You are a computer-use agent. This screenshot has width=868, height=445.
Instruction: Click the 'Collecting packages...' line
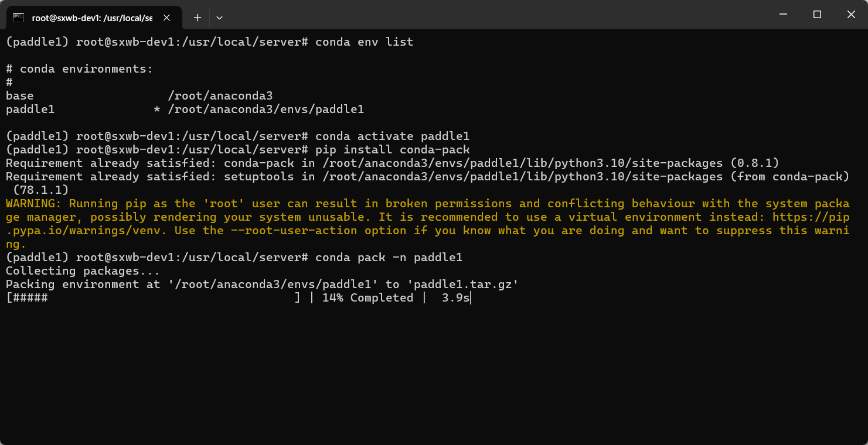(x=83, y=271)
